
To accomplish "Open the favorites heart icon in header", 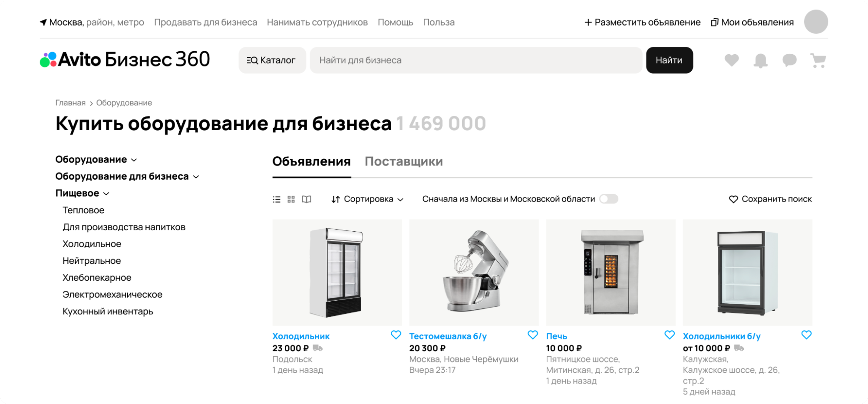I will 732,60.
